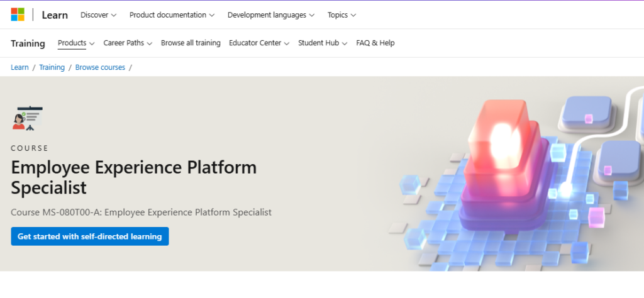Expand the Products dropdown
644x298 pixels.
(x=76, y=43)
